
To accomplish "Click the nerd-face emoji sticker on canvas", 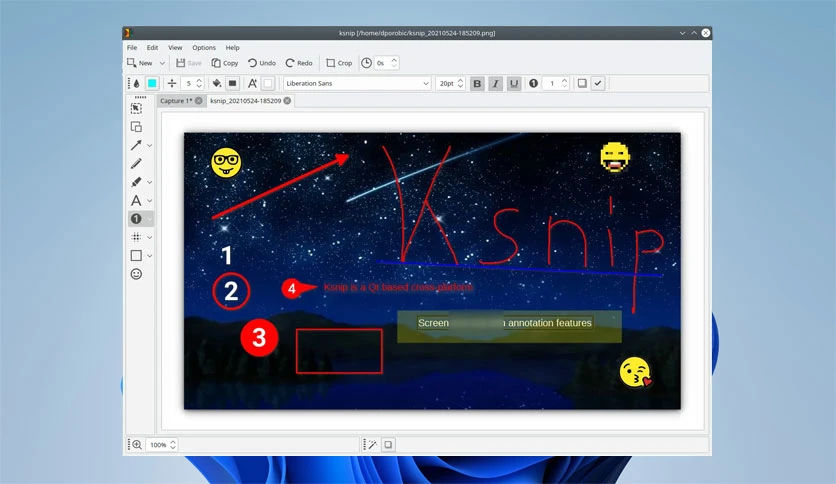I will click(226, 163).
